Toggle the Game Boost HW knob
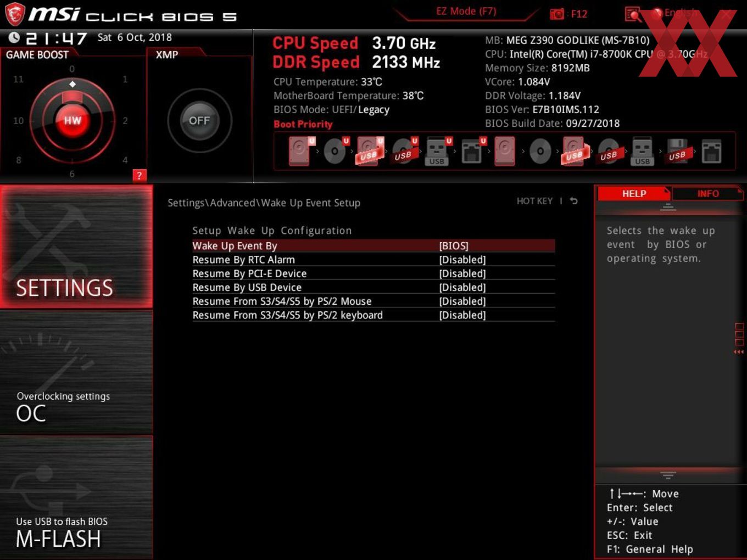747x560 pixels. pos(73,120)
